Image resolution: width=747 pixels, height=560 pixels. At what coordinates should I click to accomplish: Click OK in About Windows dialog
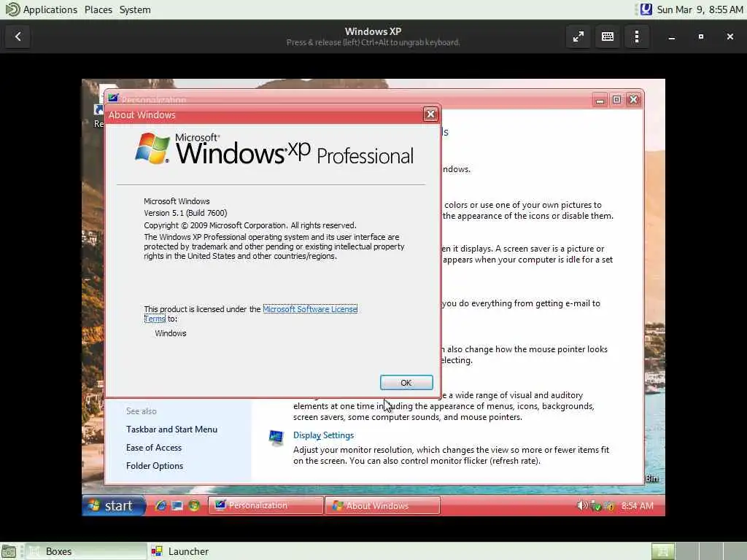point(406,382)
